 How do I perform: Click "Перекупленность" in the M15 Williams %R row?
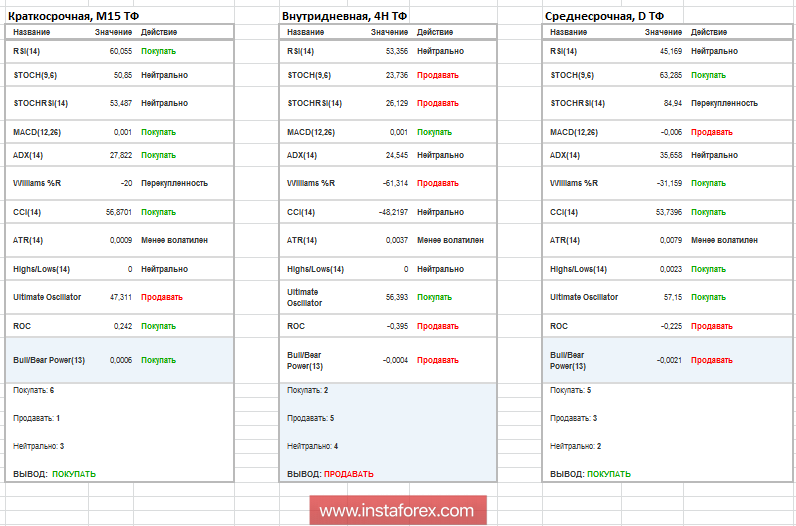click(174, 183)
